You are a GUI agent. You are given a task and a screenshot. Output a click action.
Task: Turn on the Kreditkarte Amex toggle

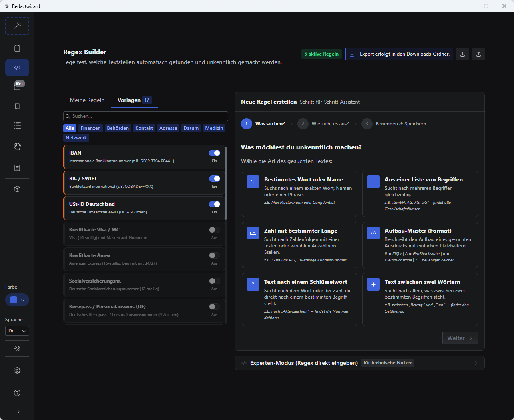coord(215,255)
